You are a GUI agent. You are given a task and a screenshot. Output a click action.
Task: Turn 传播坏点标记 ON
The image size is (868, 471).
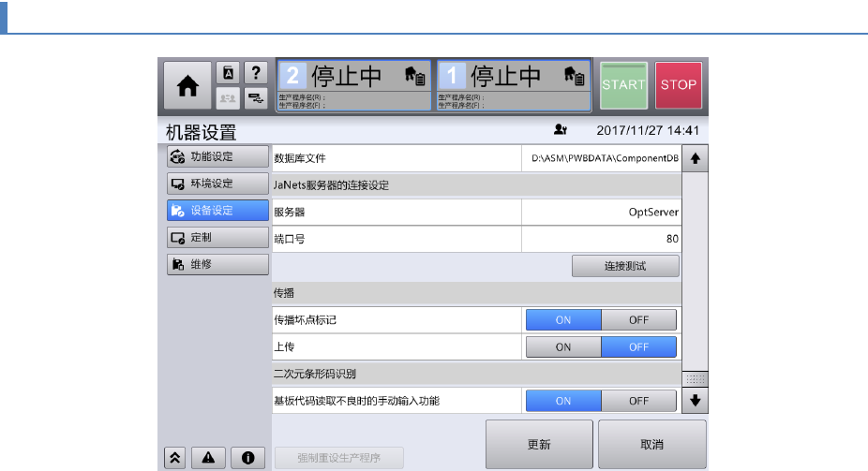pyautogui.click(x=563, y=320)
